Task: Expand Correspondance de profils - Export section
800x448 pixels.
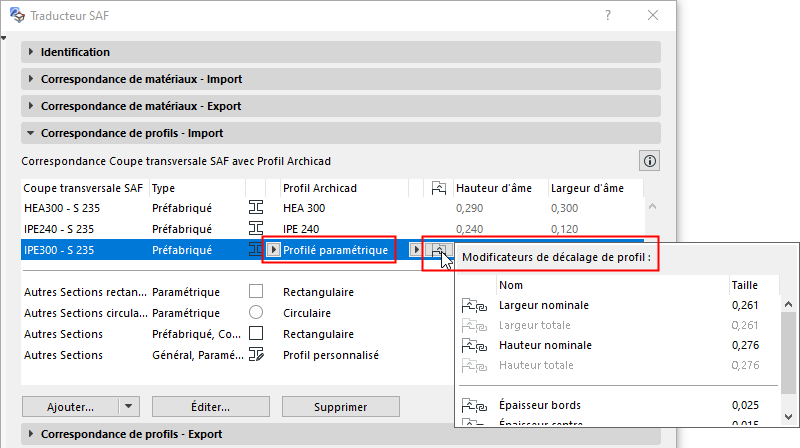Action: point(341,434)
